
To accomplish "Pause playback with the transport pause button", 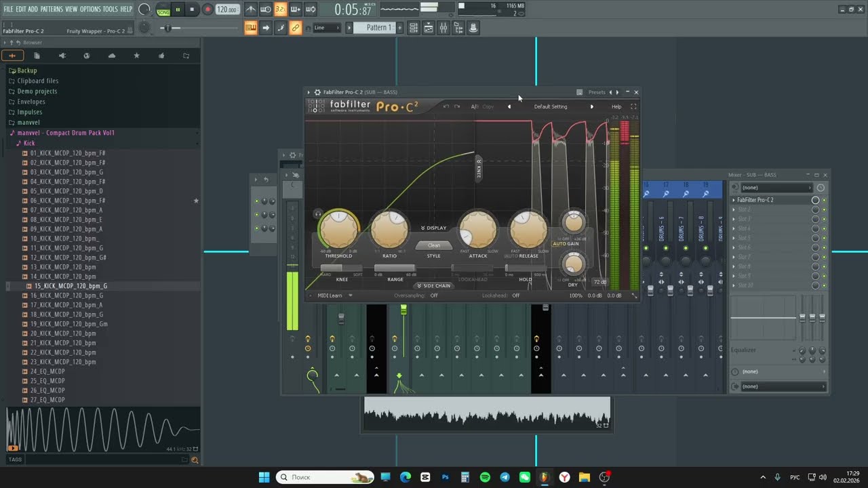I will (178, 9).
